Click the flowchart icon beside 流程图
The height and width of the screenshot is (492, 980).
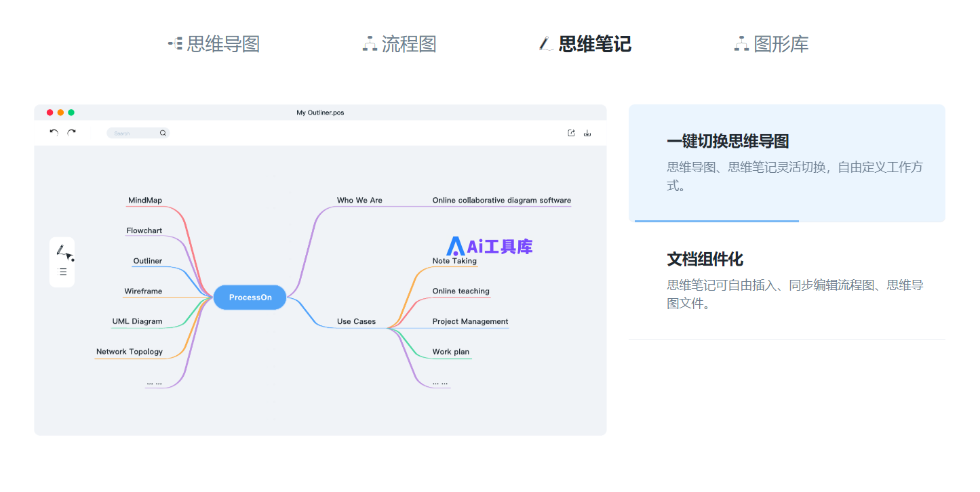370,44
